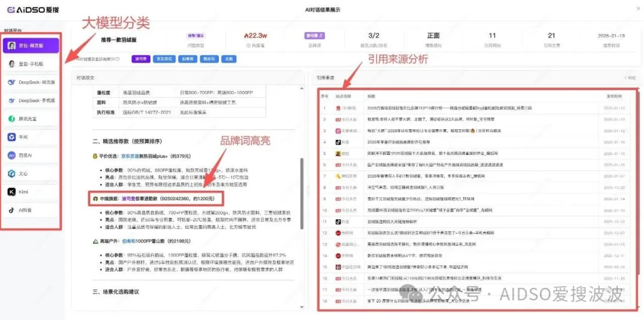Click the pink site icon in row 3
The image size is (644, 320).
coord(339,131)
